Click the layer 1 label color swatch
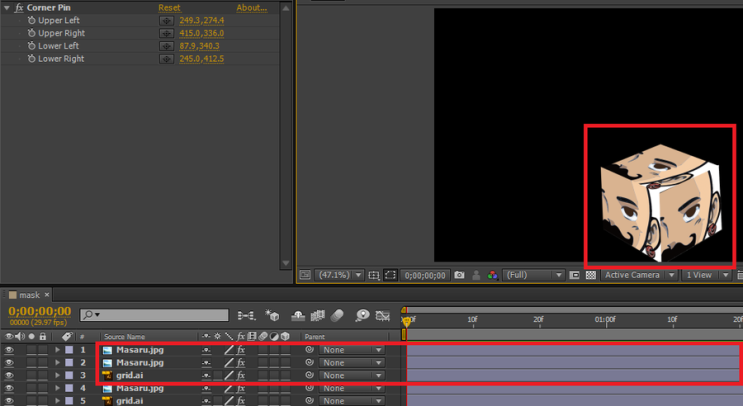Image resolution: width=743 pixels, height=406 pixels. 69,350
